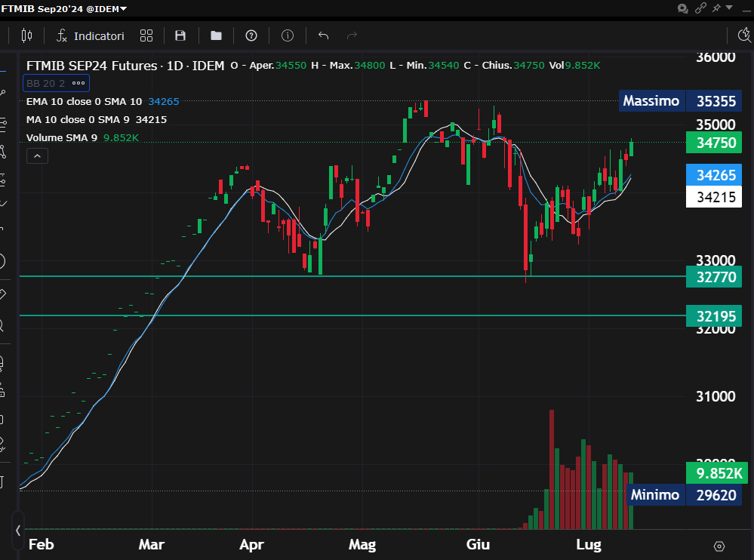This screenshot has height=560, width=754.
Task: Toggle the pin window icon
Action: click(x=715, y=8)
